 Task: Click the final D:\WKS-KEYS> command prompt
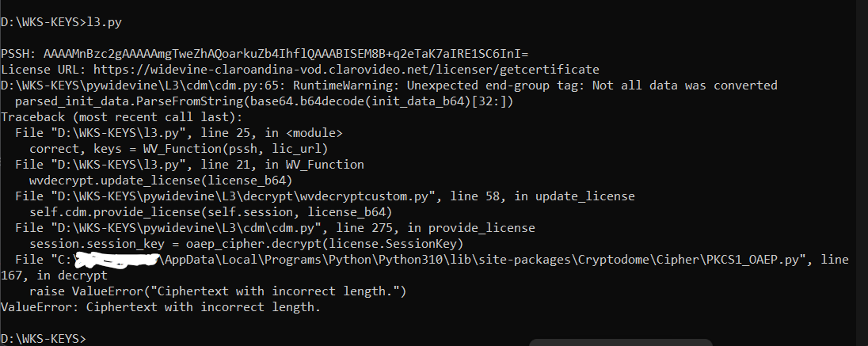tap(44, 339)
